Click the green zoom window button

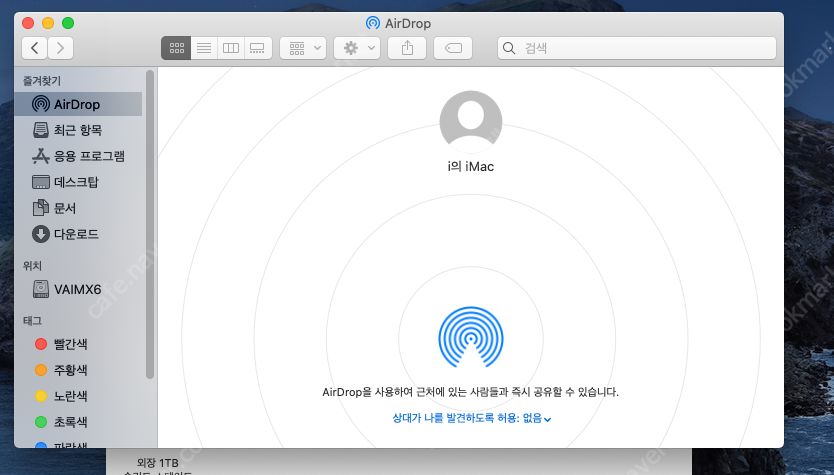68,23
